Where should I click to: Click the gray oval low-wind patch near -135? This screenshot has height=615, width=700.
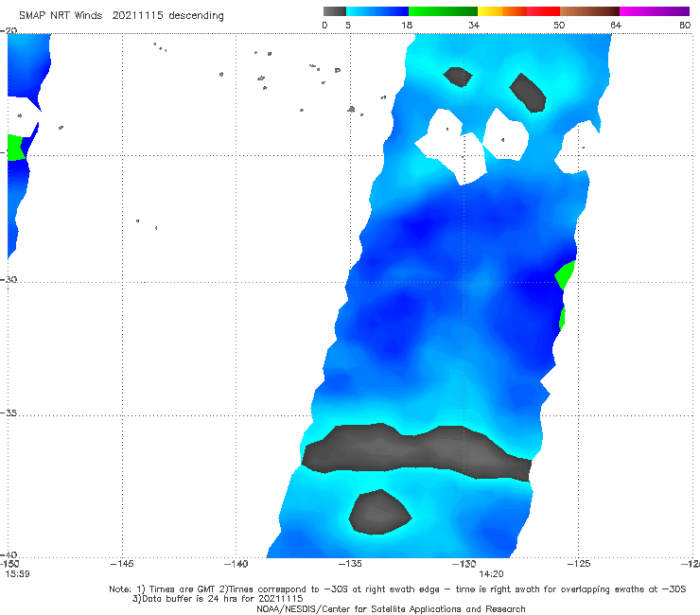[379, 512]
